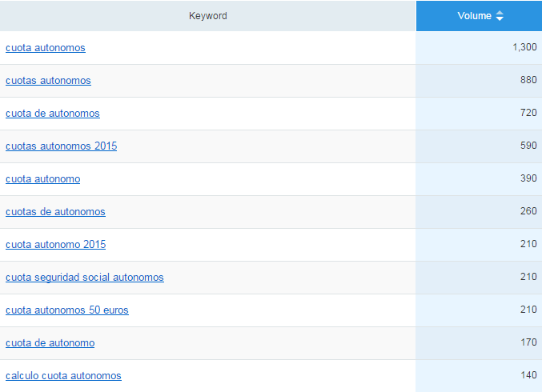Click the Volume column sort arrows icon
Image resolution: width=542 pixels, height=392 pixels.
tap(500, 16)
